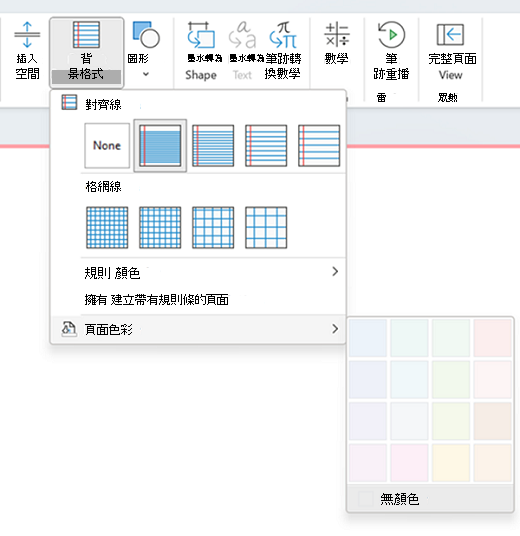Select the None rule lines option
The width and height of the screenshot is (520, 536).
[107, 146]
